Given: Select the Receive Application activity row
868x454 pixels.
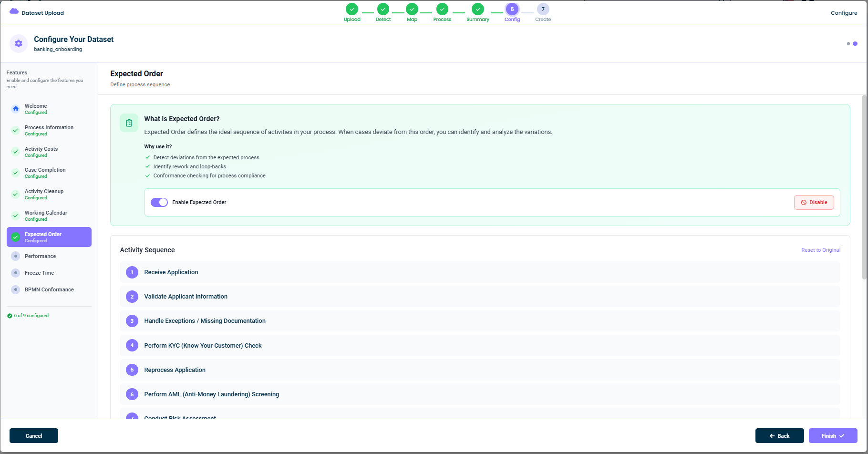Looking at the screenshot, I should tap(480, 272).
